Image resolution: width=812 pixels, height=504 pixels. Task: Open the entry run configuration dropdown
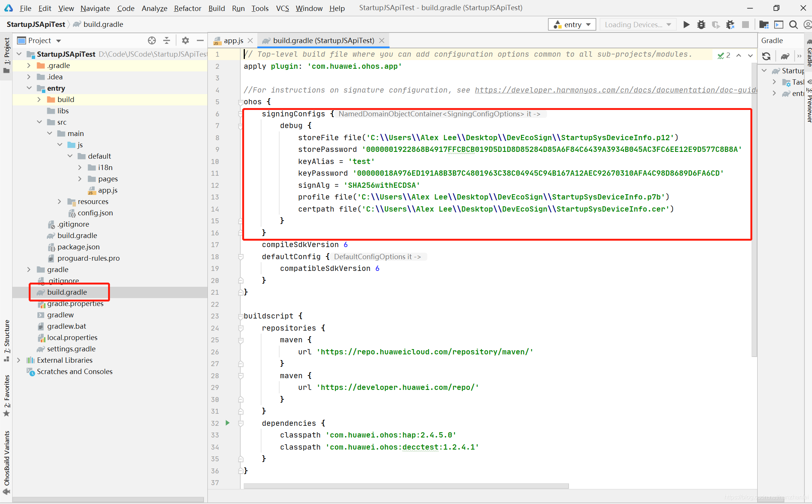572,25
